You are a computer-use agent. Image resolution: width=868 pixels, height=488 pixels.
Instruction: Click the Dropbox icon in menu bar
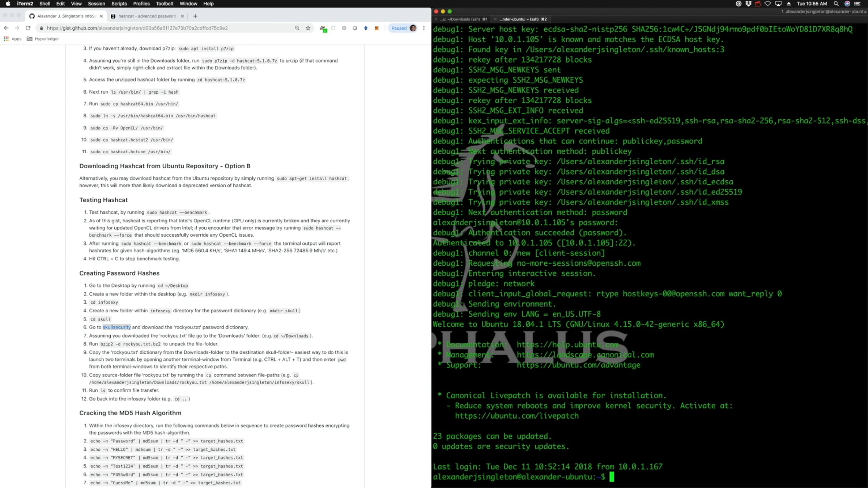click(x=748, y=4)
